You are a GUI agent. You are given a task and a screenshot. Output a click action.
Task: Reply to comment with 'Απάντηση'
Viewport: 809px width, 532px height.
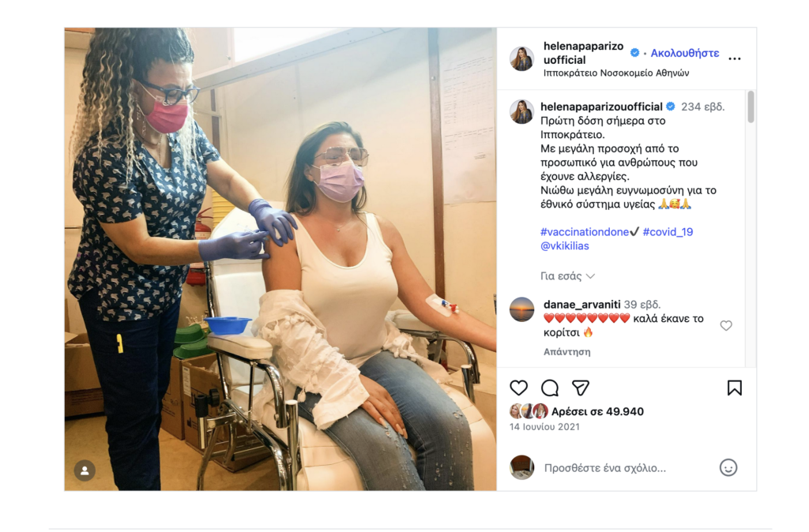[567, 352]
